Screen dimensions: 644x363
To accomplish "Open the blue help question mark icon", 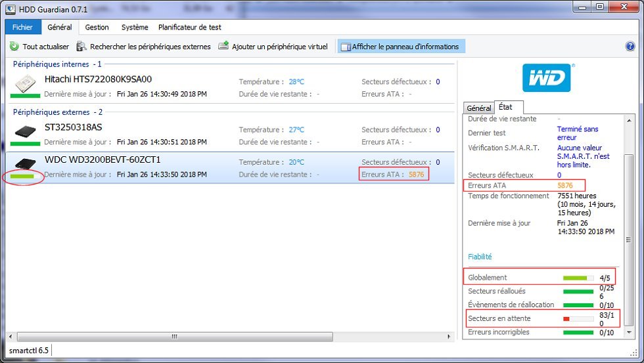I will [630, 46].
